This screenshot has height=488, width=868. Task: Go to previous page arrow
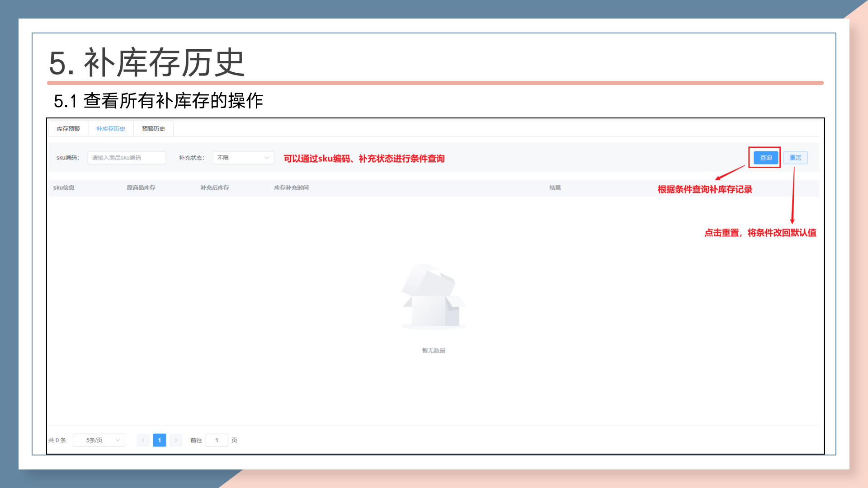pyautogui.click(x=143, y=440)
